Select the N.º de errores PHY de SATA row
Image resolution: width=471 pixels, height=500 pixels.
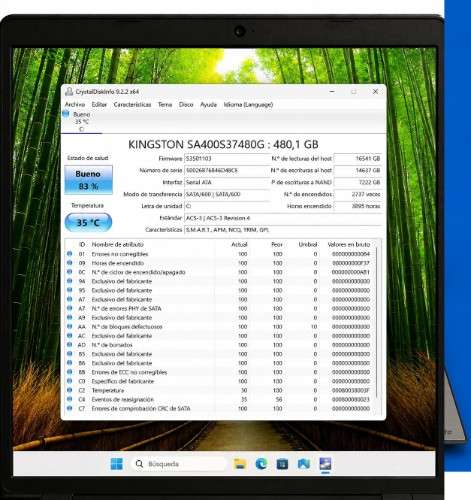coord(220,308)
